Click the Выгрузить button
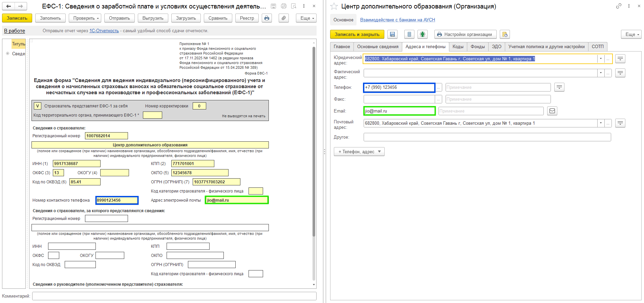Viewport: 644px width, 303px height. point(153,18)
